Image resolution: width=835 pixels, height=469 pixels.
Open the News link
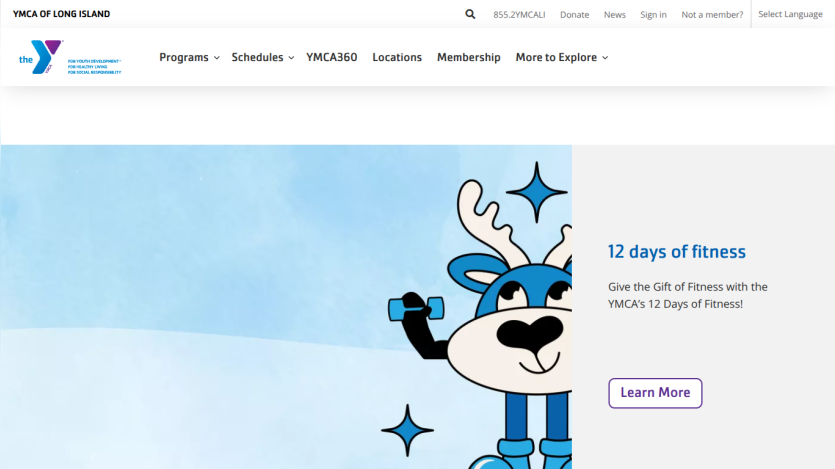point(615,15)
